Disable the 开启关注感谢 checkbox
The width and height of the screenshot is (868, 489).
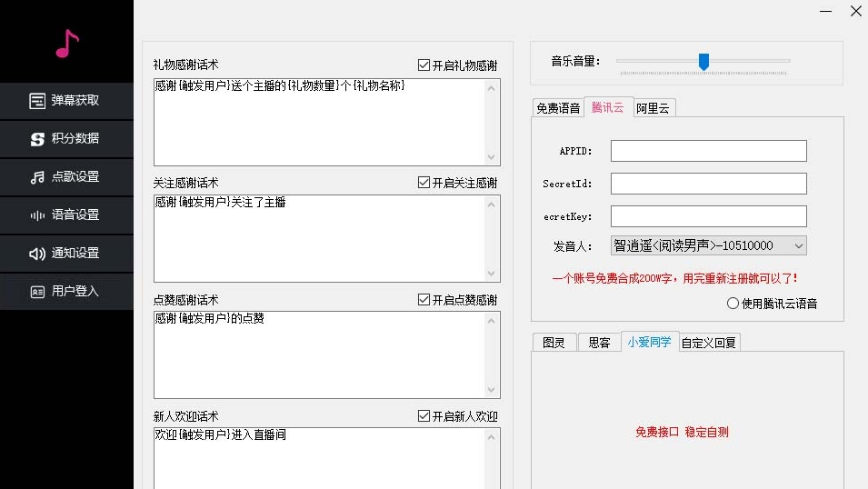pos(424,183)
